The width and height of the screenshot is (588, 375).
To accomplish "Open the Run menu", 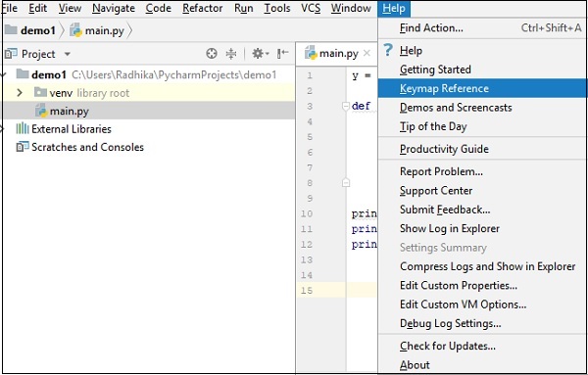I will coord(244,8).
